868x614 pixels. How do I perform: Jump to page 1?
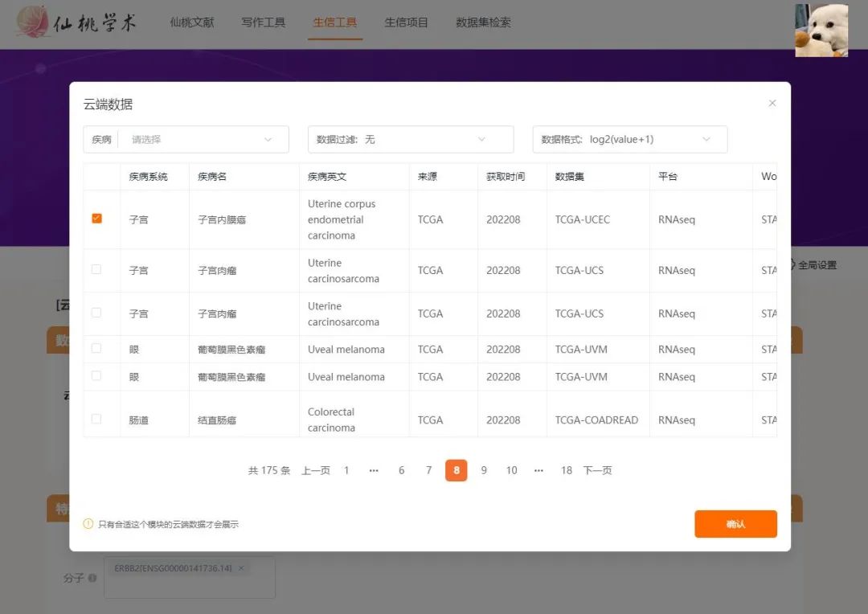[x=346, y=471]
